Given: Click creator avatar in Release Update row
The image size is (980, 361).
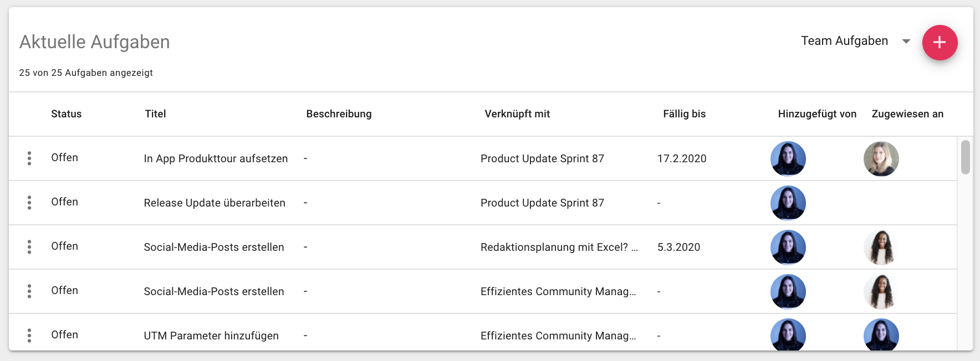Looking at the screenshot, I should click(788, 203).
